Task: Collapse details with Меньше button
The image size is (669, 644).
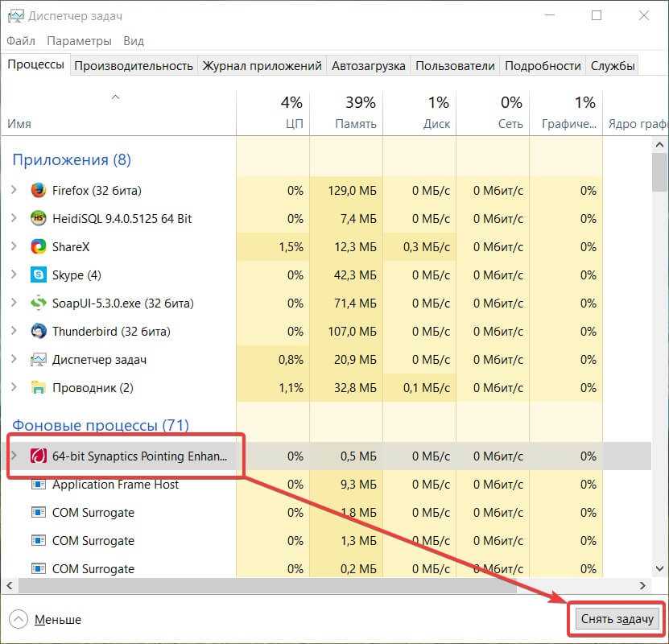Action: tap(46, 619)
